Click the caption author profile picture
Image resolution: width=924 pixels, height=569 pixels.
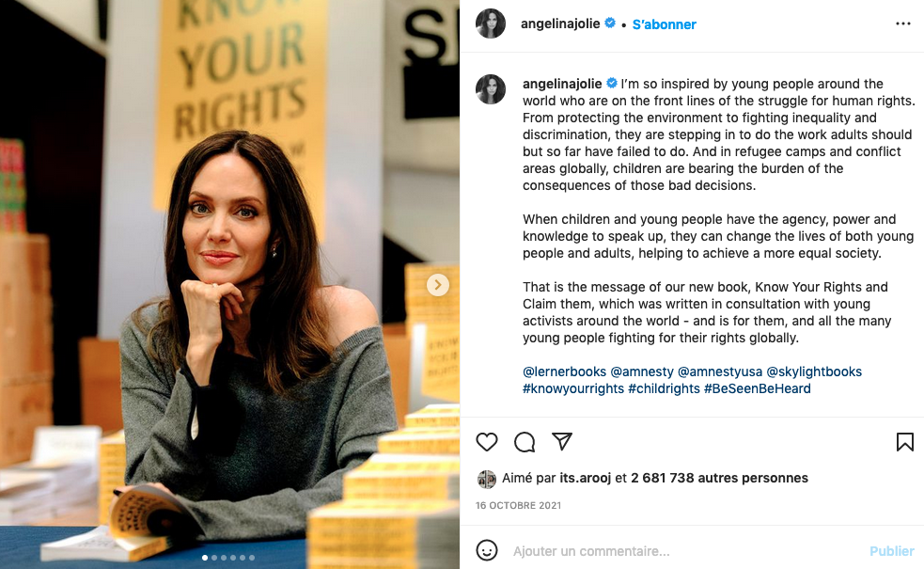(491, 89)
